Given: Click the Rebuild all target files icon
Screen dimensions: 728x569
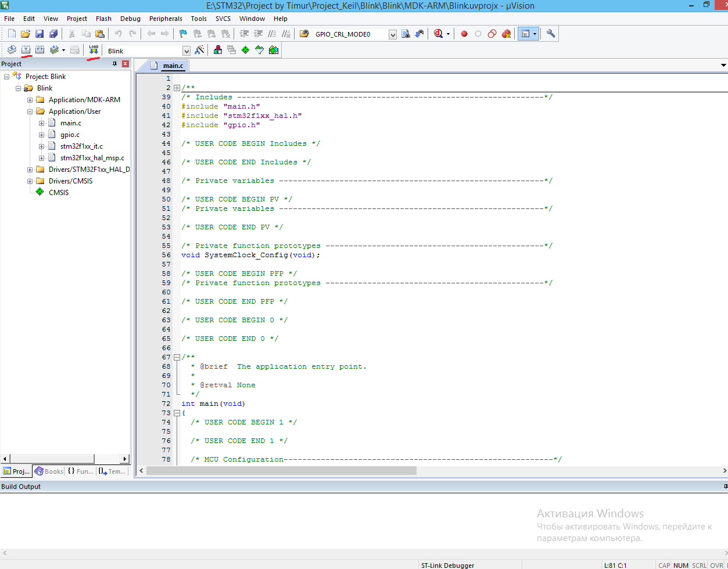Looking at the screenshot, I should [40, 50].
